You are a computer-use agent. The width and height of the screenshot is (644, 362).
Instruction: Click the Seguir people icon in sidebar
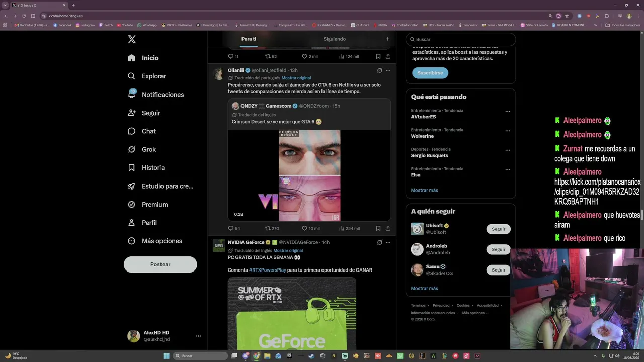point(132,113)
